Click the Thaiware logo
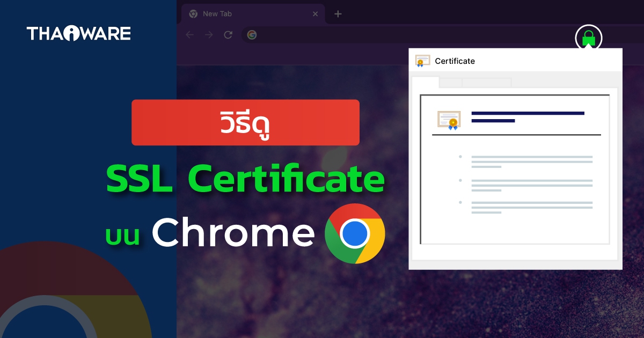The height and width of the screenshot is (338, 644). 78,33
